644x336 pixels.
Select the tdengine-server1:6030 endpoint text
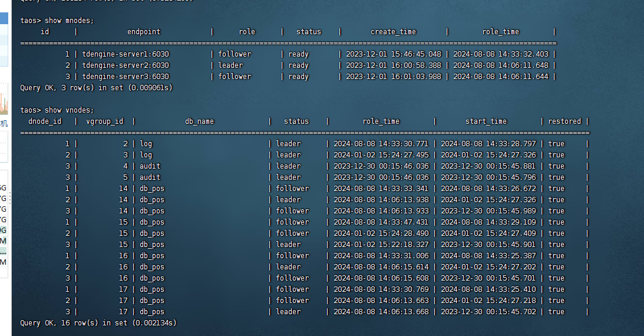click(x=126, y=54)
